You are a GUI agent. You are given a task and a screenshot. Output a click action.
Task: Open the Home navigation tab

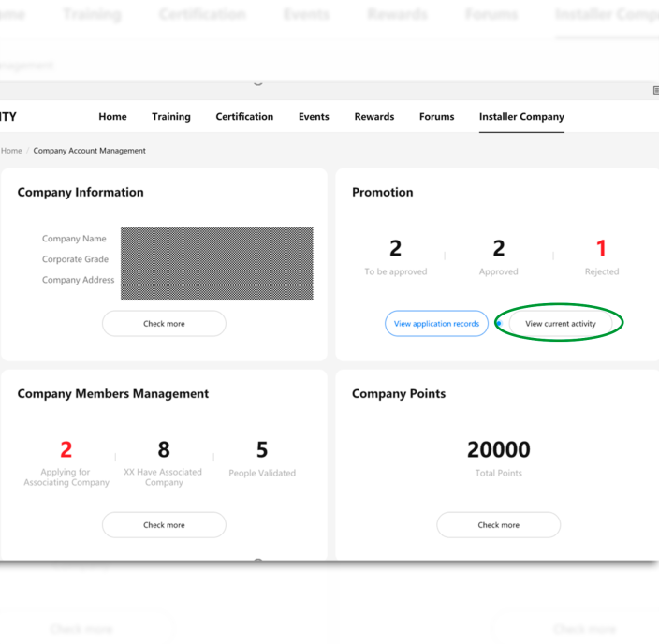(x=112, y=116)
